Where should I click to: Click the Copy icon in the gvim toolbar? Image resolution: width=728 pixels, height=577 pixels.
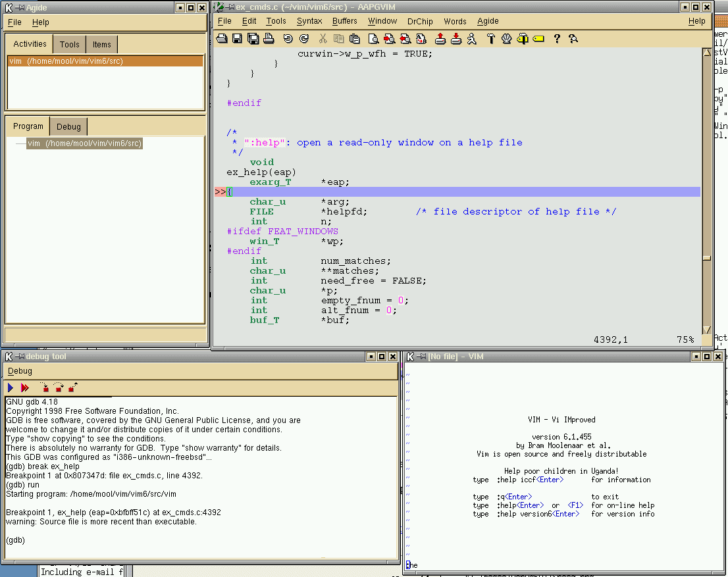338,39
